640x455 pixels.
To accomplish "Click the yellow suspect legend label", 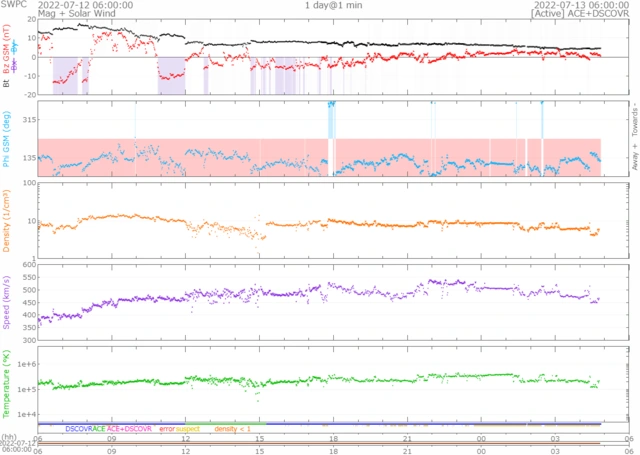I will coord(188,429).
